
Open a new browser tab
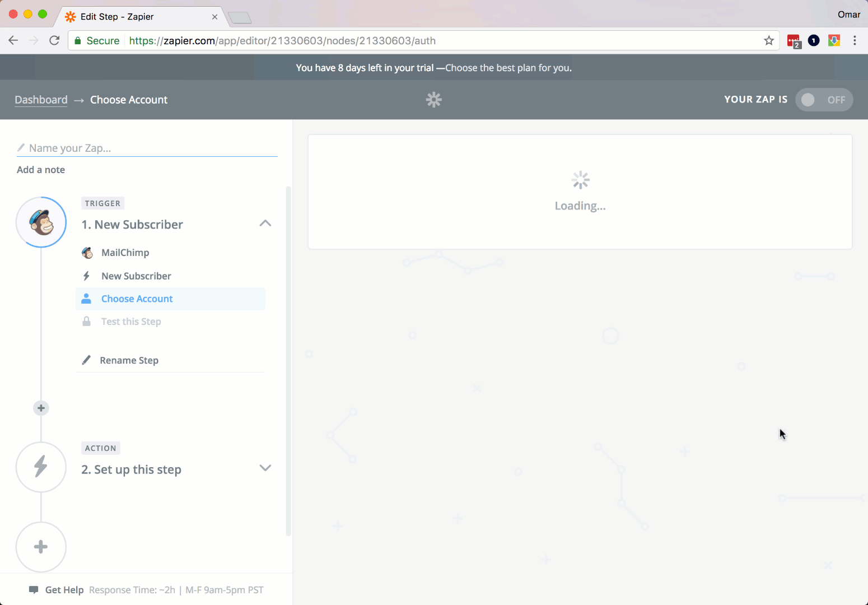pos(240,18)
